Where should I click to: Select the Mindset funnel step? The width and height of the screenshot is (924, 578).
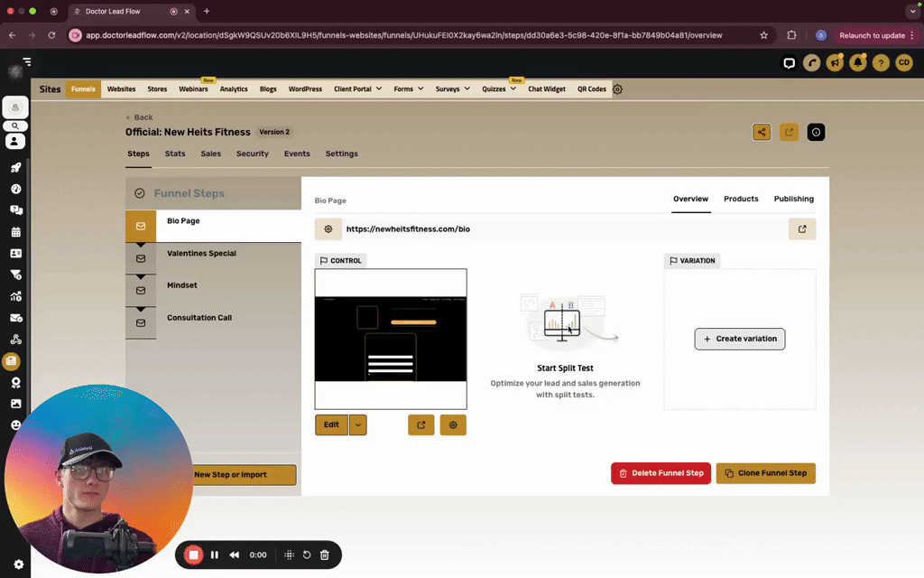pyautogui.click(x=213, y=290)
